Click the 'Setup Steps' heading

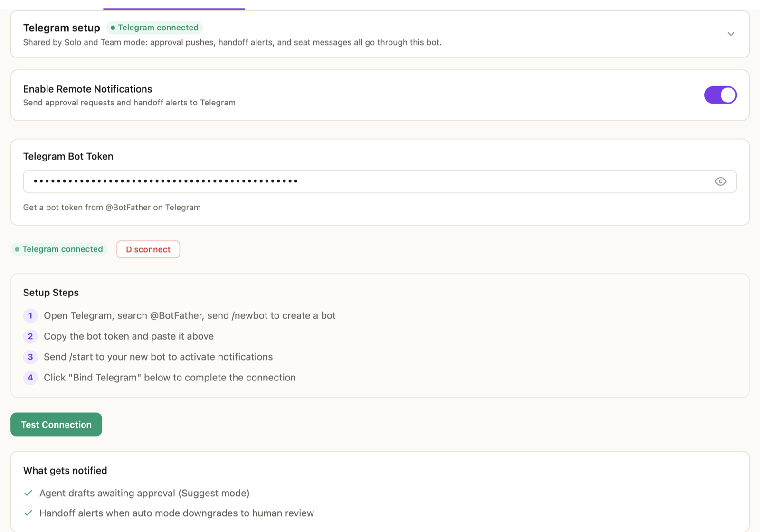pos(51,293)
